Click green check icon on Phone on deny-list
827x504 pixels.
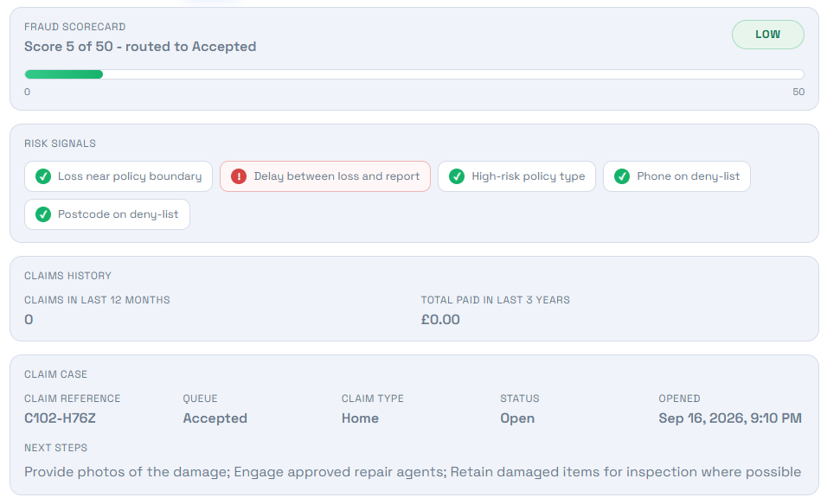click(622, 176)
